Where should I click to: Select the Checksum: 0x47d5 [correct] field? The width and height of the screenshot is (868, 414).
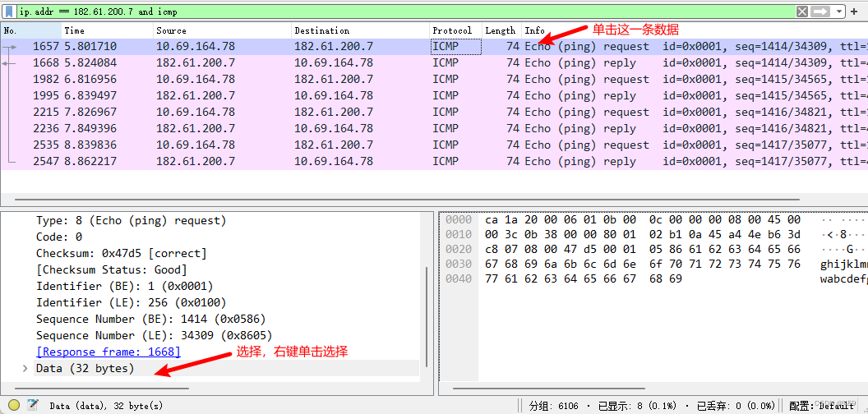[121, 254]
